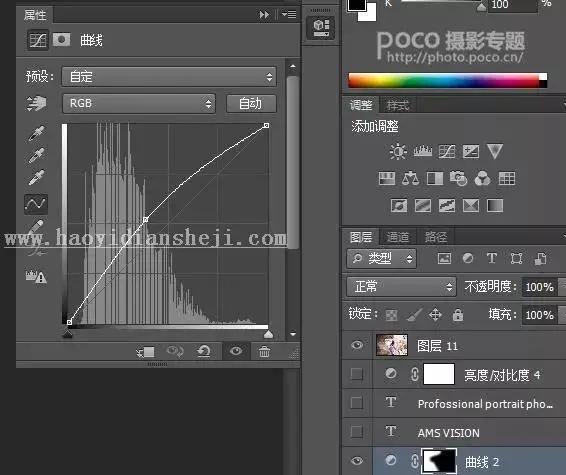The width and height of the screenshot is (566, 475).
Task: Select the gray point eyedropper
Action: [36, 156]
